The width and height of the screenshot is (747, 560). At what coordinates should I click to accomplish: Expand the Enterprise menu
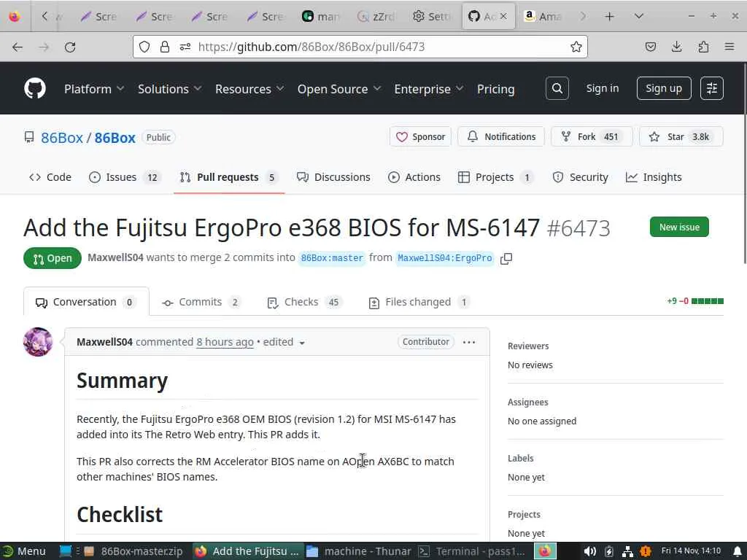click(429, 89)
